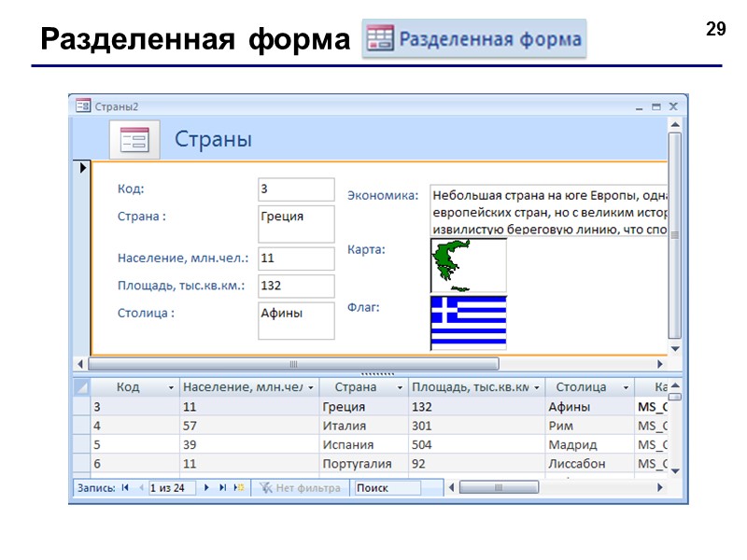Click the Мадрид capital cell
This screenshot has height=560, width=747.
tap(589, 445)
